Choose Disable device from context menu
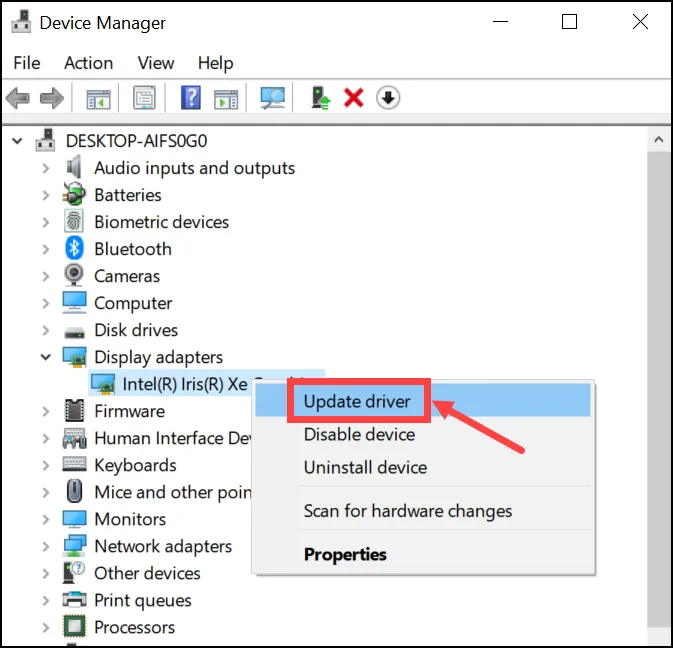The height and width of the screenshot is (648, 673). coord(423,434)
